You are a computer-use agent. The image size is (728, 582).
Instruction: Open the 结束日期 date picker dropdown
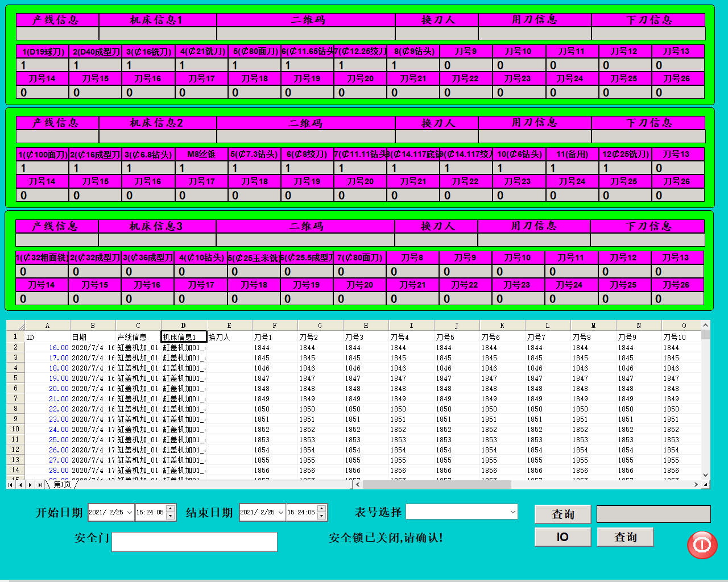pyautogui.click(x=280, y=512)
